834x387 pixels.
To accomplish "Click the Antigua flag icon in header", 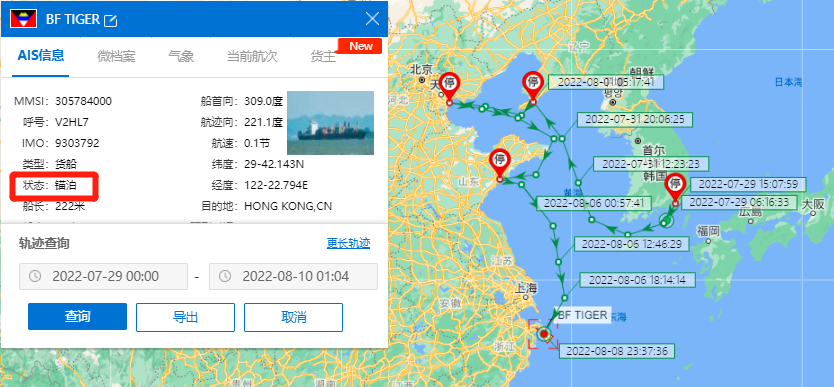I will click(x=23, y=19).
